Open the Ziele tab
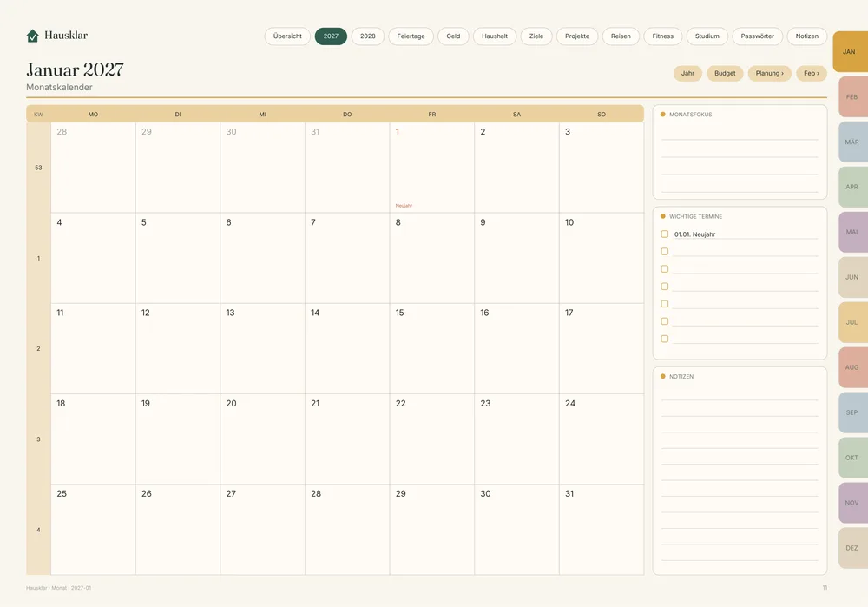This screenshot has width=868, height=607. (x=536, y=36)
